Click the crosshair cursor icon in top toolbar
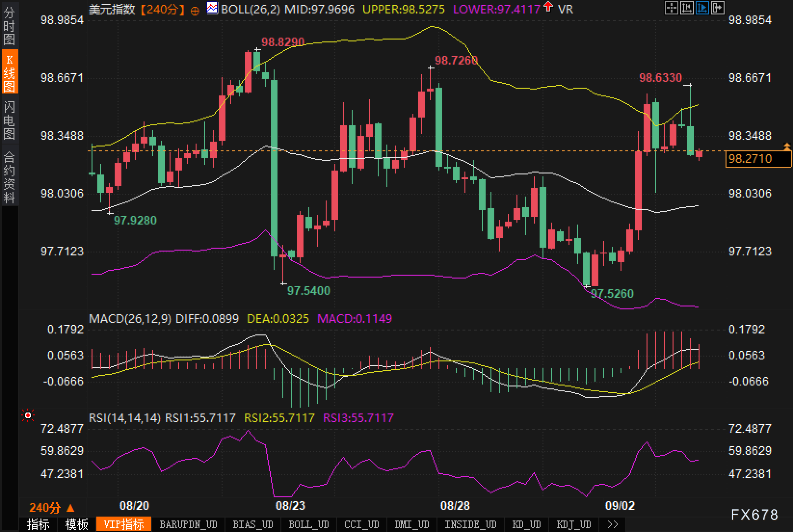The width and height of the screenshot is (793, 532). (671, 8)
